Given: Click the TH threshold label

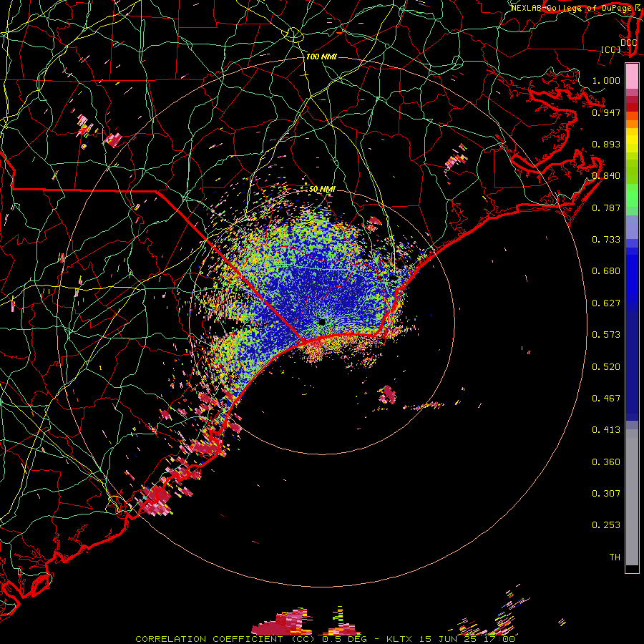Looking at the screenshot, I should [x=615, y=557].
